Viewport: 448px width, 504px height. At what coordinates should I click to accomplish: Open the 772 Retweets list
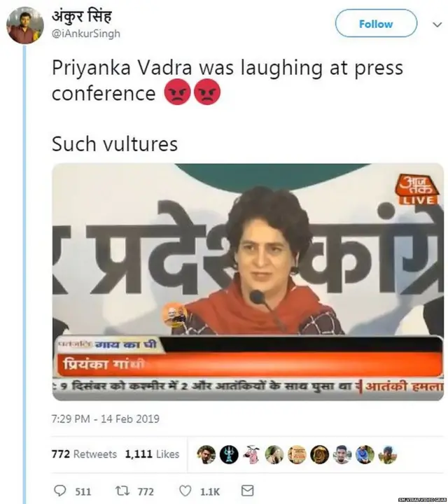[84, 454]
